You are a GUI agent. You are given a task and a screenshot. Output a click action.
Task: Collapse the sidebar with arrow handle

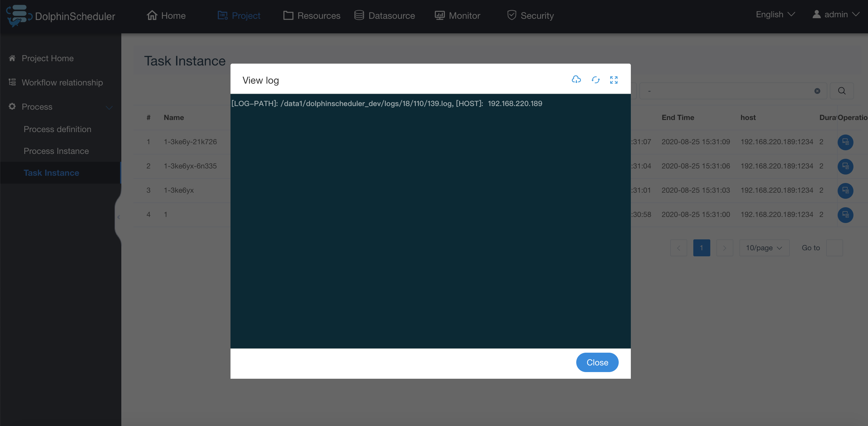tap(119, 217)
